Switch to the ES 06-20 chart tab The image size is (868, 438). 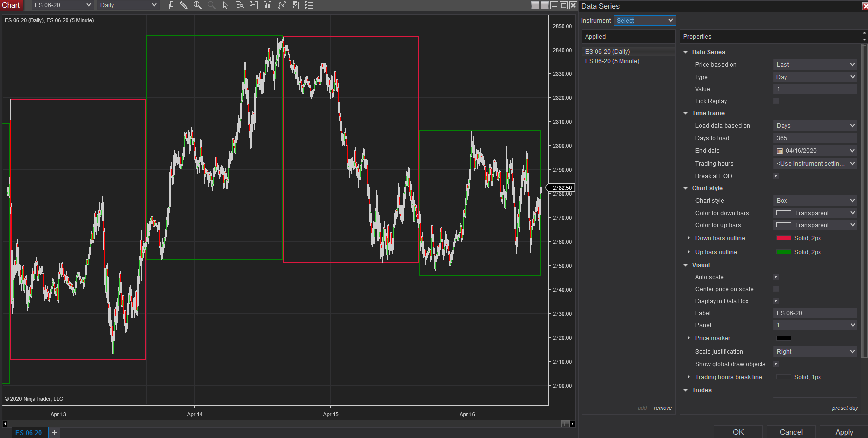click(x=28, y=433)
